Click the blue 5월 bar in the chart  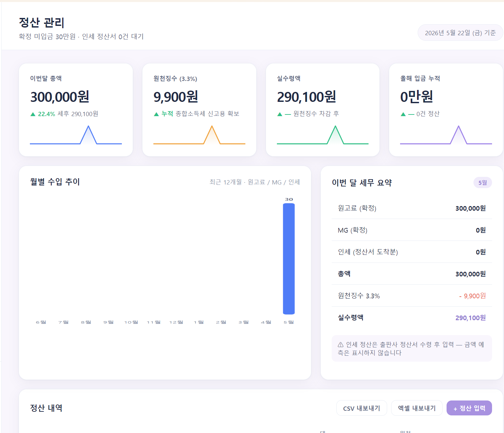(x=289, y=259)
